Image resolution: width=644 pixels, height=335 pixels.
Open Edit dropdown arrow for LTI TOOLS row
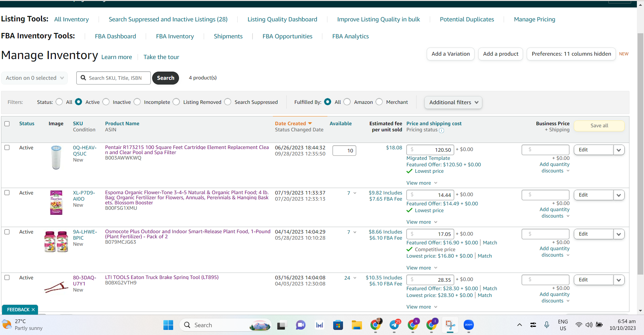tap(619, 280)
